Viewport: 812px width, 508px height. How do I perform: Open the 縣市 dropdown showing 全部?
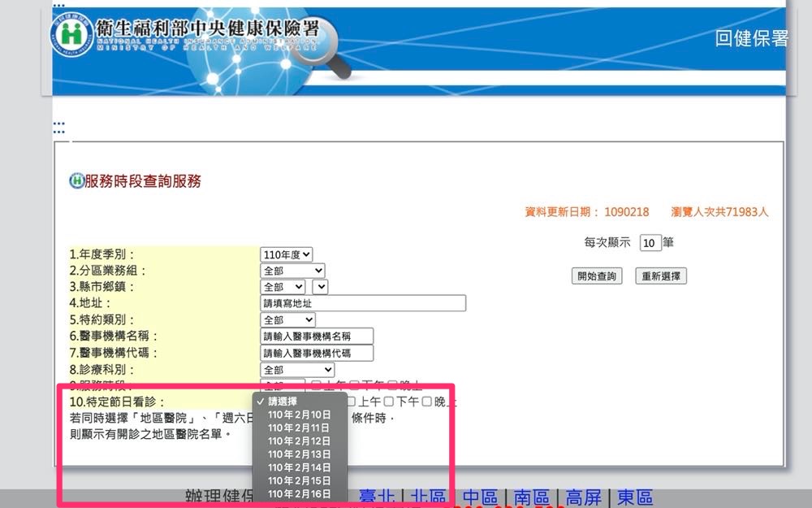(x=283, y=287)
